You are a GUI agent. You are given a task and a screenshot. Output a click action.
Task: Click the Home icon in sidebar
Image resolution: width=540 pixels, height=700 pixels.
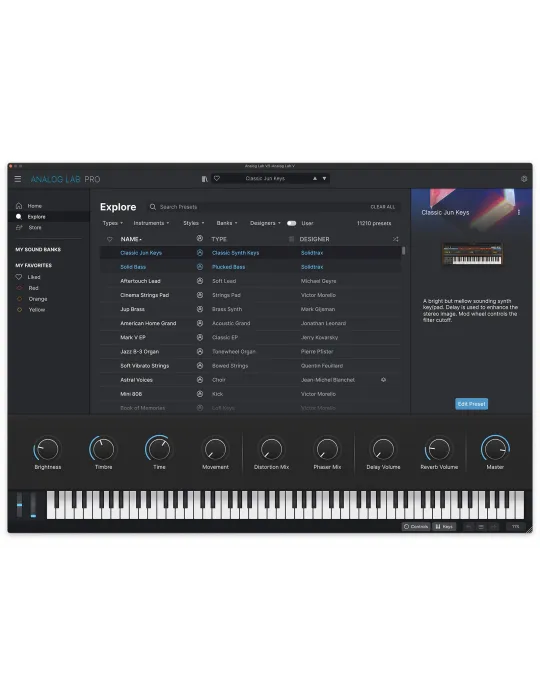(x=19, y=206)
